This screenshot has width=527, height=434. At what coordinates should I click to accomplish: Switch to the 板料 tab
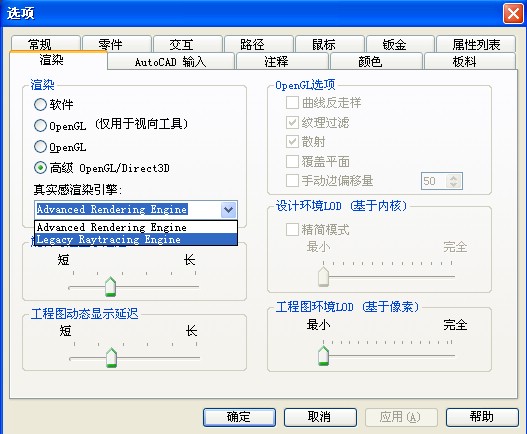470,62
